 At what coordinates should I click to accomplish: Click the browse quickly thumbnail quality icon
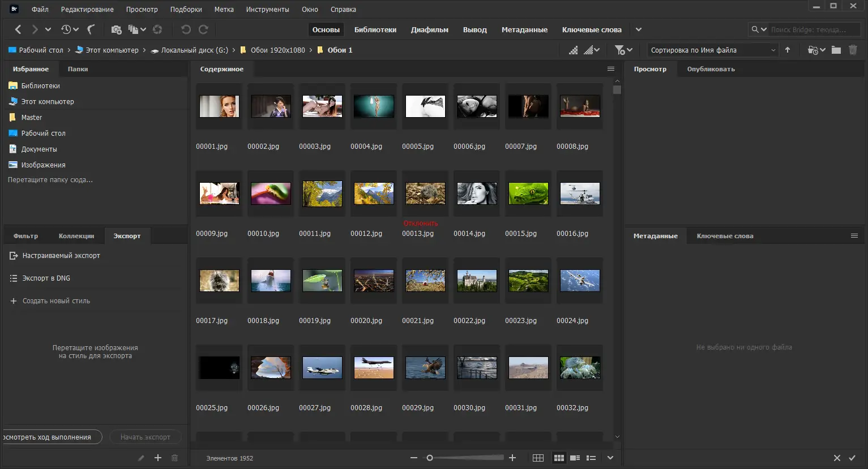[574, 50]
